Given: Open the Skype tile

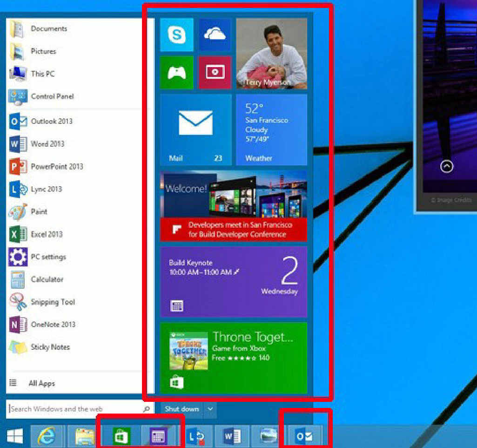Looking at the screenshot, I should [x=177, y=35].
